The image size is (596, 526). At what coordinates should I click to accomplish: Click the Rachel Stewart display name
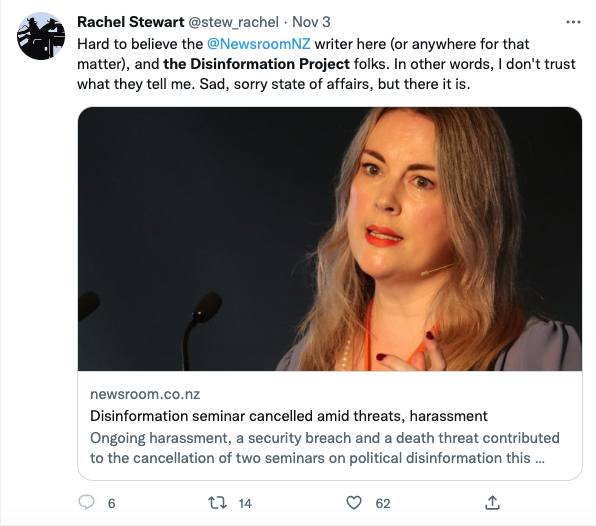click(x=131, y=22)
